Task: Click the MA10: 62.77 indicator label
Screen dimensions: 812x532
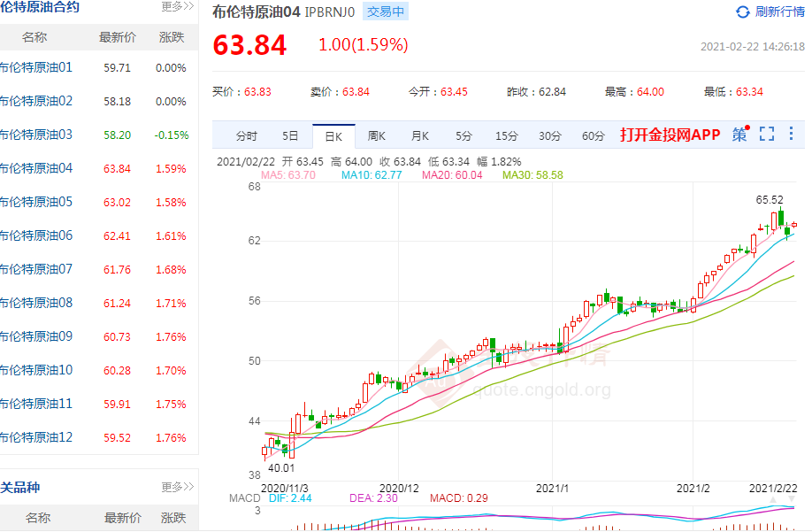Action: pos(372,175)
